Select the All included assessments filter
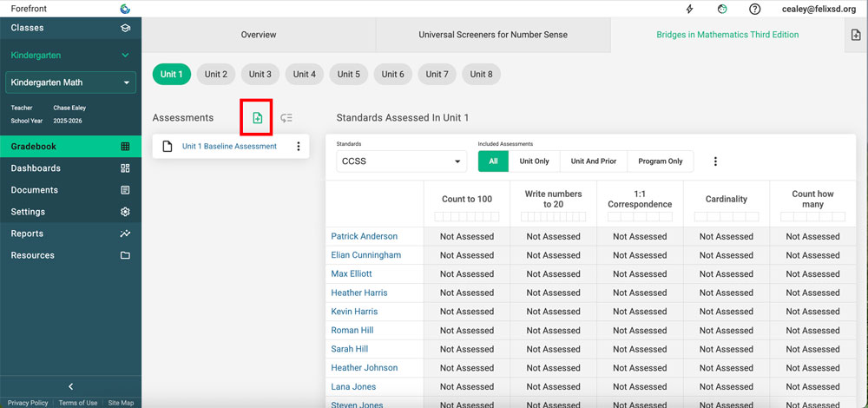Screen dimensions: 868x408 493,161
